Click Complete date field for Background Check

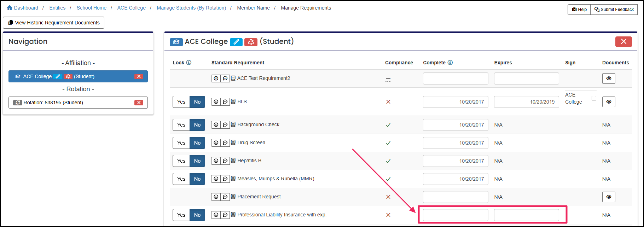coord(456,125)
